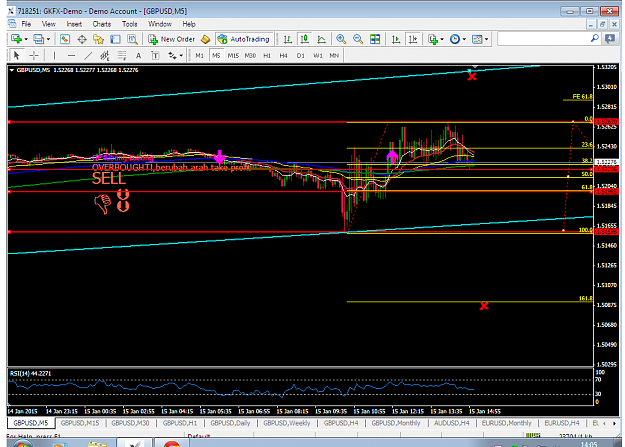Switch timeframe to M1
This screenshot has width=625, height=447.
[x=200, y=55]
